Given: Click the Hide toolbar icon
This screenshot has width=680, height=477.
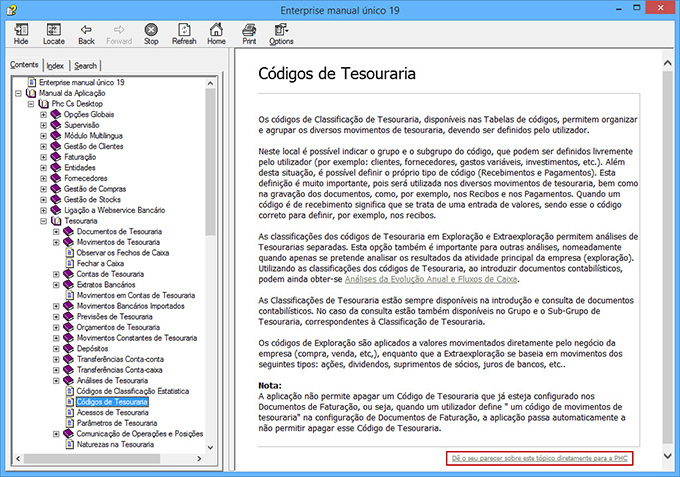Looking at the screenshot, I should (x=21, y=34).
